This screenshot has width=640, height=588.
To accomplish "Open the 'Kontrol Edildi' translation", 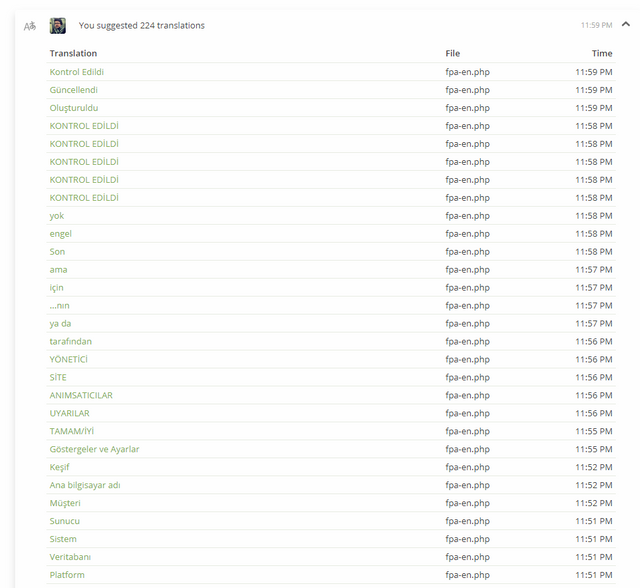I will [x=77, y=72].
